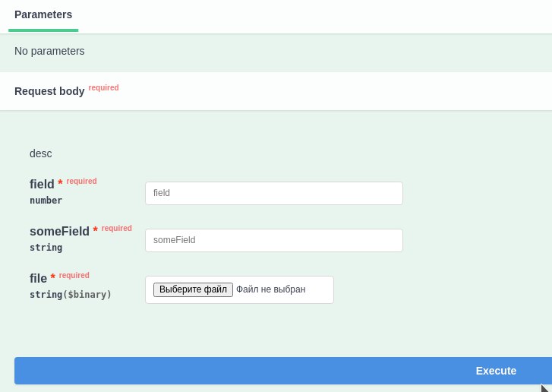Click the 'someField' parameter name label
552x392 pixels.
point(59,232)
